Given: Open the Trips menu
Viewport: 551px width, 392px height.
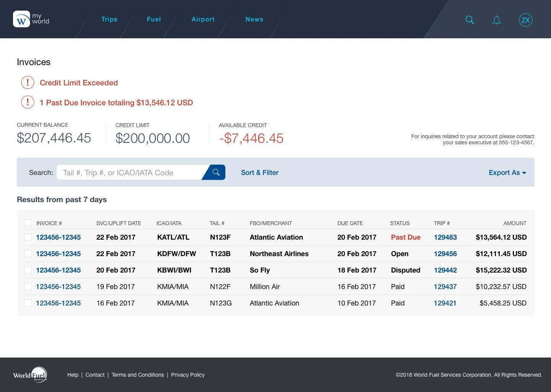Looking at the screenshot, I should coord(109,19).
